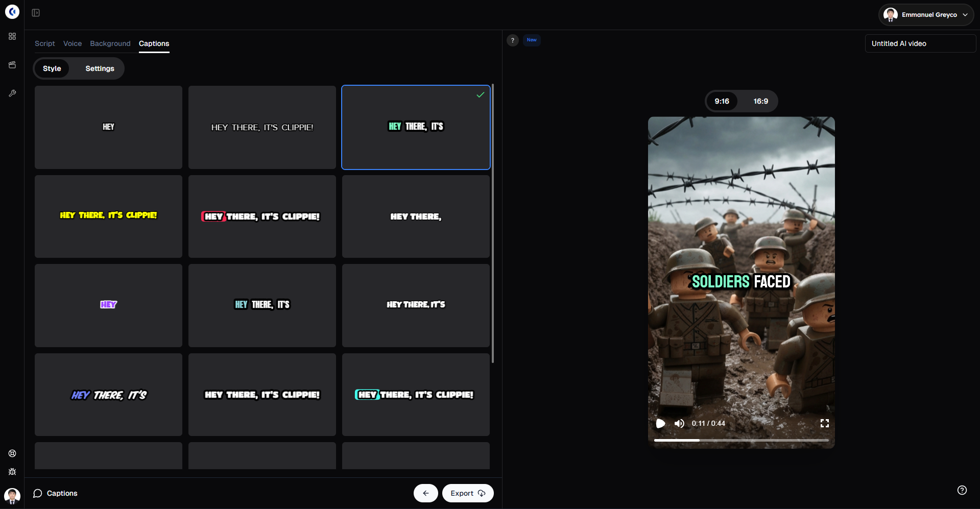This screenshot has width=980, height=509.
Task: Choose the blue italic HEY caption style
Action: (x=108, y=395)
